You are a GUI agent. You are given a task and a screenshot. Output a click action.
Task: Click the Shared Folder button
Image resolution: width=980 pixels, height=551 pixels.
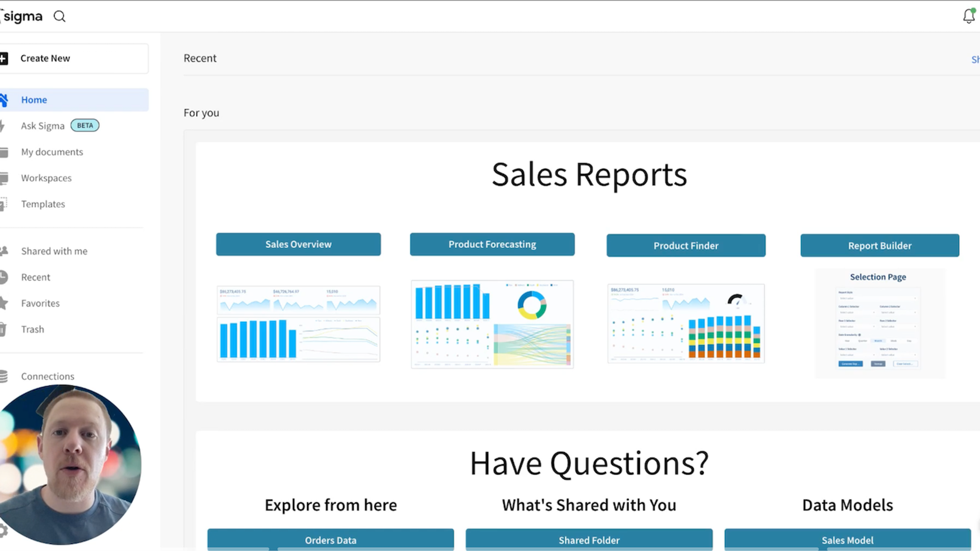coord(589,539)
